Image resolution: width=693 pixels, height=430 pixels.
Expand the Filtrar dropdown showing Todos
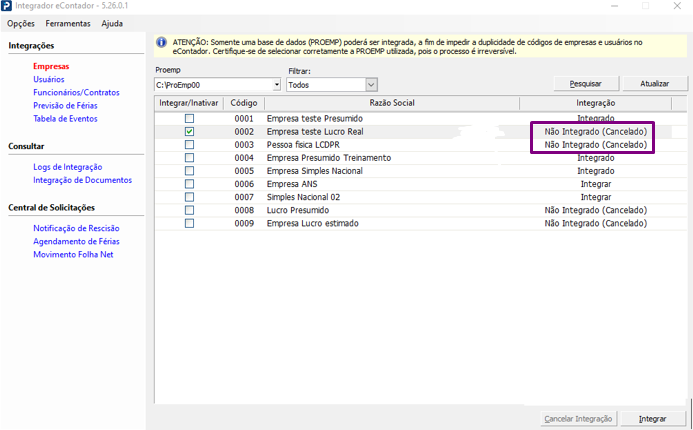370,85
